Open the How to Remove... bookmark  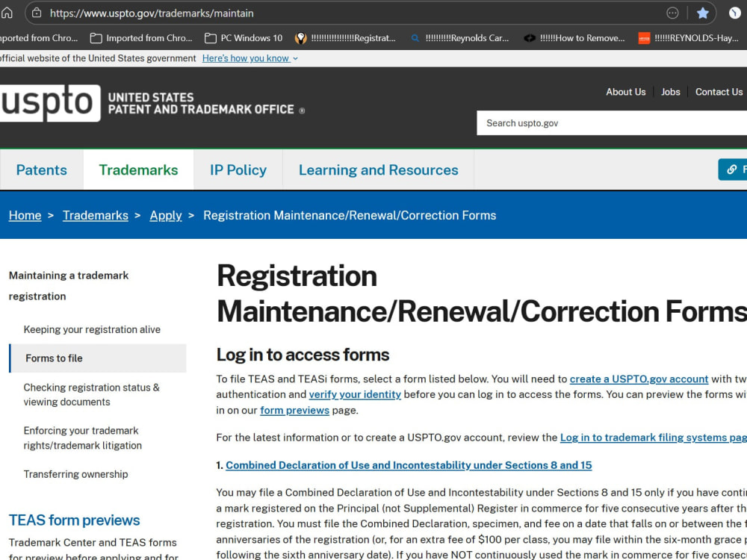[574, 38]
